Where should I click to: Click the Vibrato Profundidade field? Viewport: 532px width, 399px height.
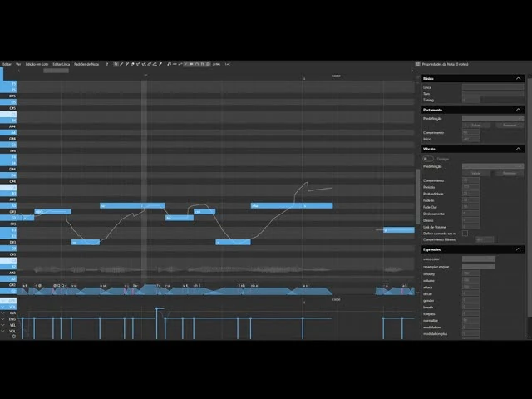click(471, 194)
